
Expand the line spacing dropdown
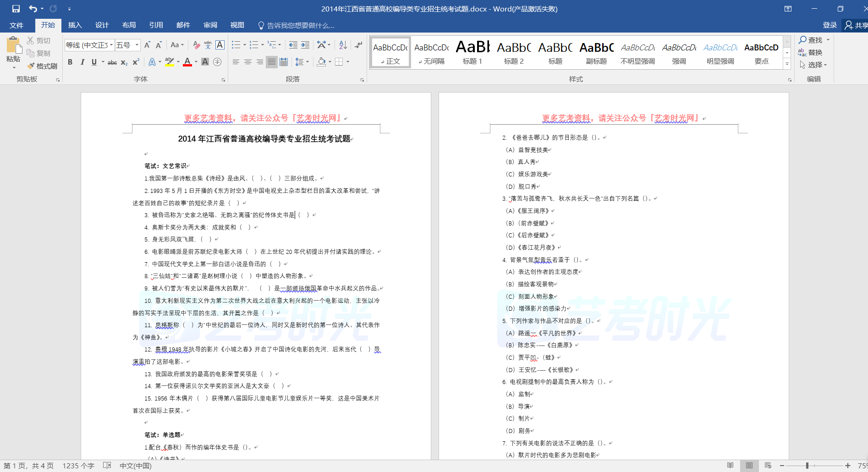[308, 62]
